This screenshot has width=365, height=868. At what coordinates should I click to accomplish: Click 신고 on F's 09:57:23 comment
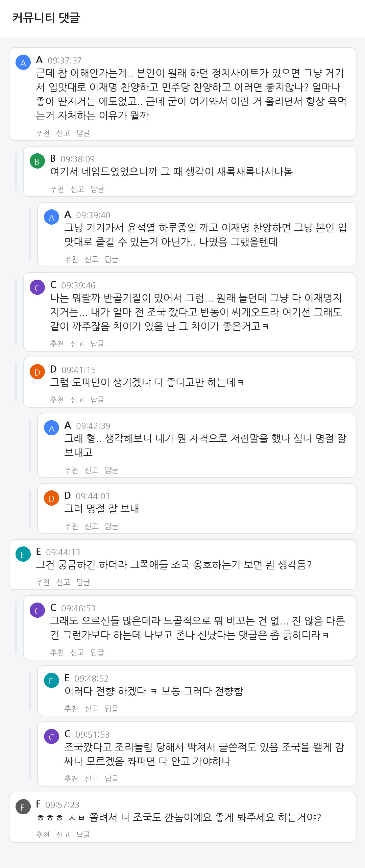click(x=63, y=835)
